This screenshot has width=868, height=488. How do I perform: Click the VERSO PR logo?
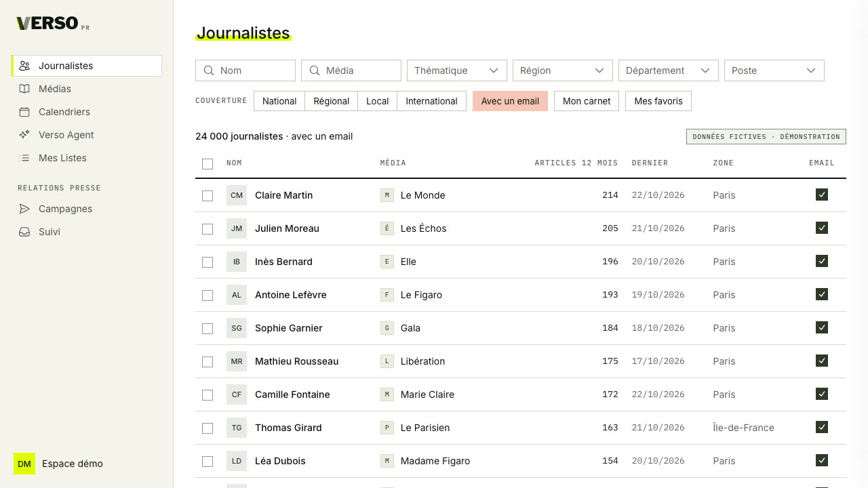tap(53, 24)
